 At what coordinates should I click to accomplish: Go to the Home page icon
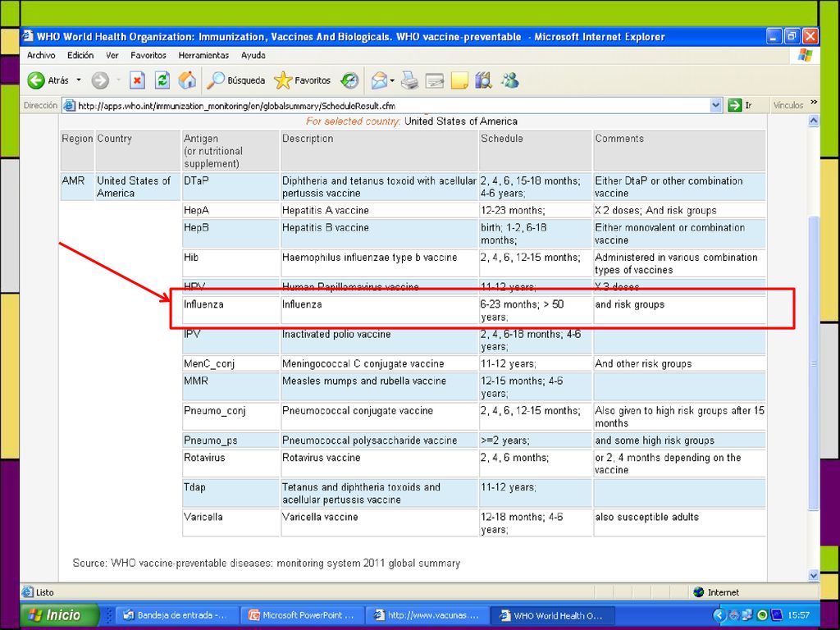point(187,80)
